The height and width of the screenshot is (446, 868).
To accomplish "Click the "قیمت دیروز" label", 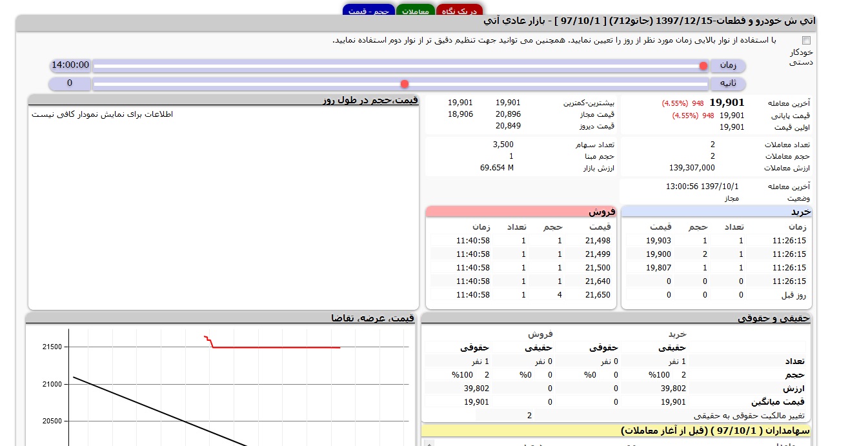I will pyautogui.click(x=597, y=126).
